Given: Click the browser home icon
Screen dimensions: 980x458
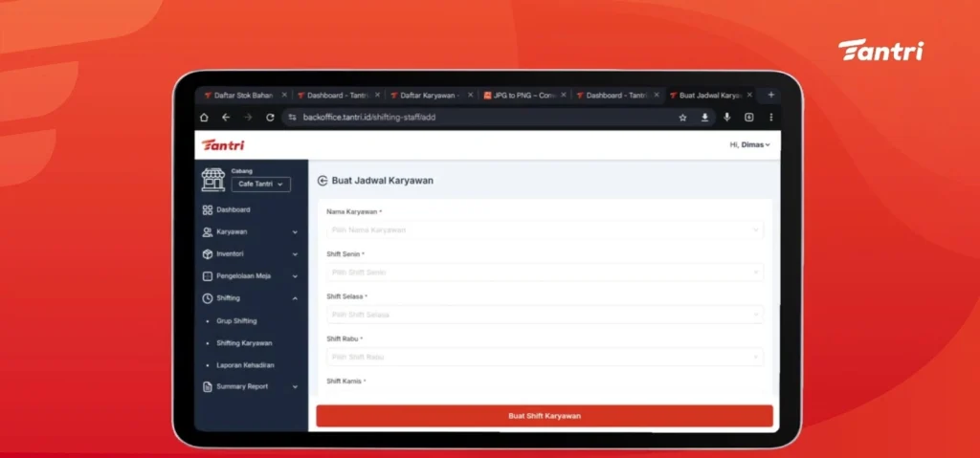Looking at the screenshot, I should tap(204, 118).
